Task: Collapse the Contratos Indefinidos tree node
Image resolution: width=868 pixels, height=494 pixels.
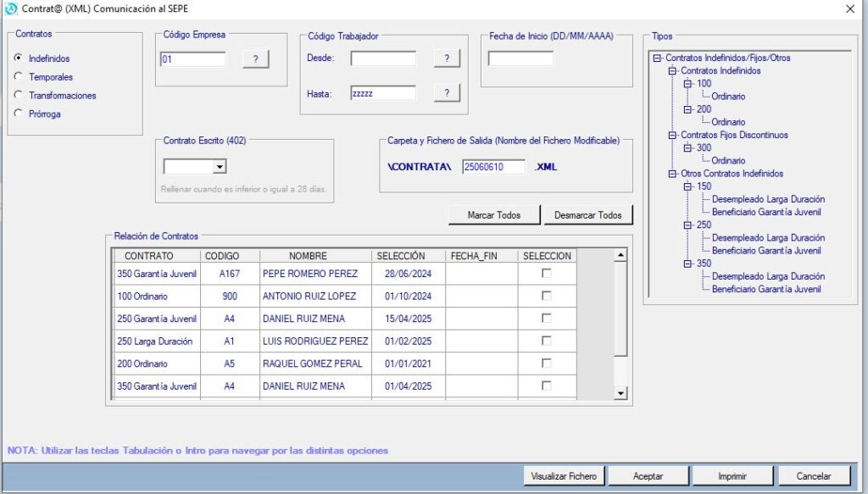Action: 672,71
